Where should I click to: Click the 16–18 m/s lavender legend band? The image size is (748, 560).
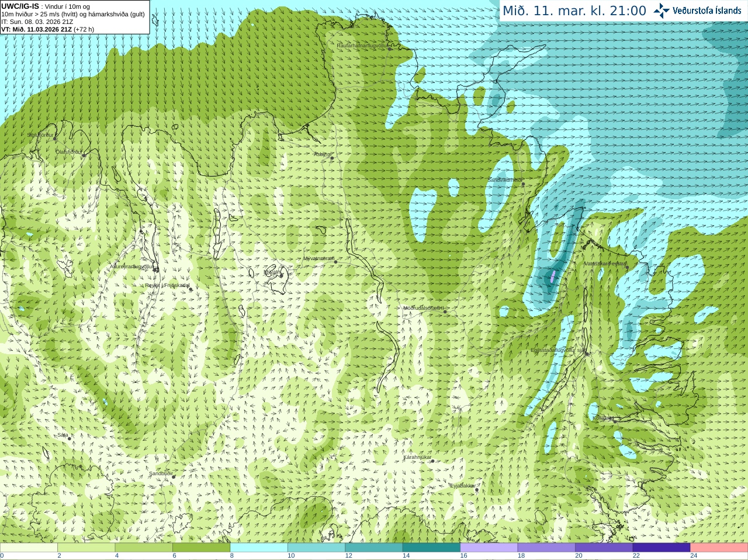click(x=489, y=548)
